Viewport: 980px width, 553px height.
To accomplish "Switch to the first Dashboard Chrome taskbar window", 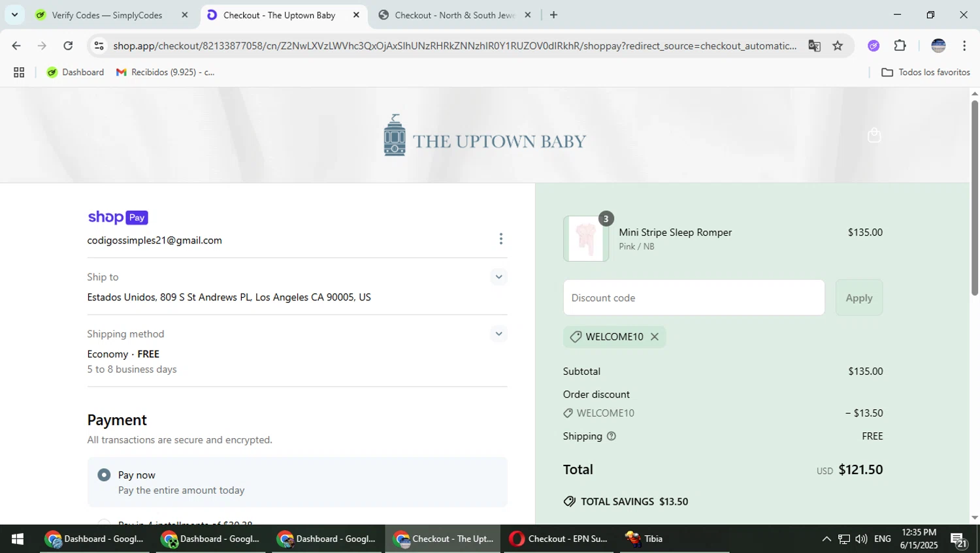I will click(95, 539).
